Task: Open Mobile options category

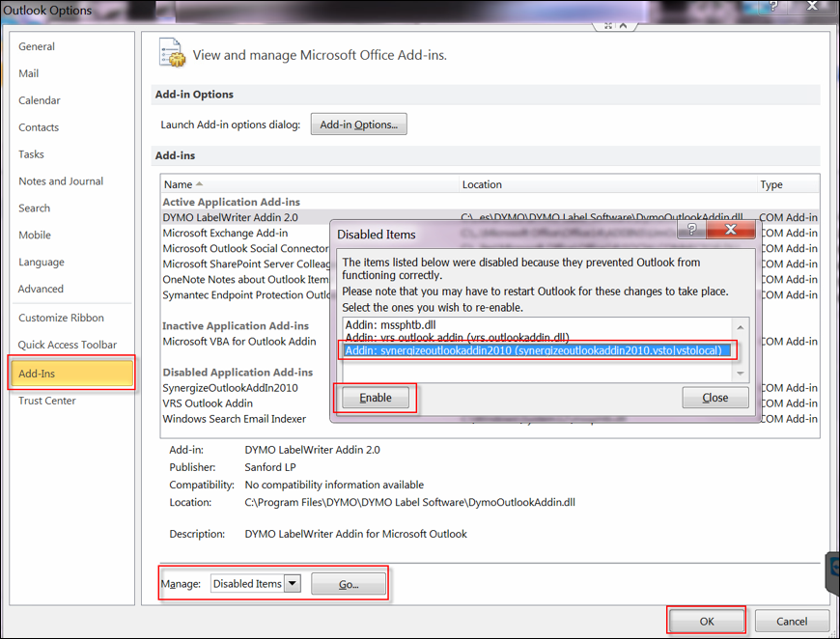Action: (35, 235)
